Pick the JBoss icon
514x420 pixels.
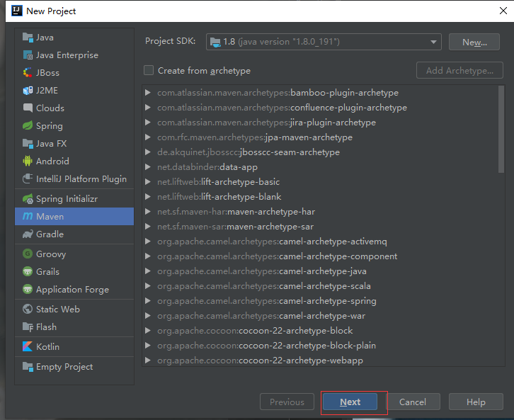(28, 73)
